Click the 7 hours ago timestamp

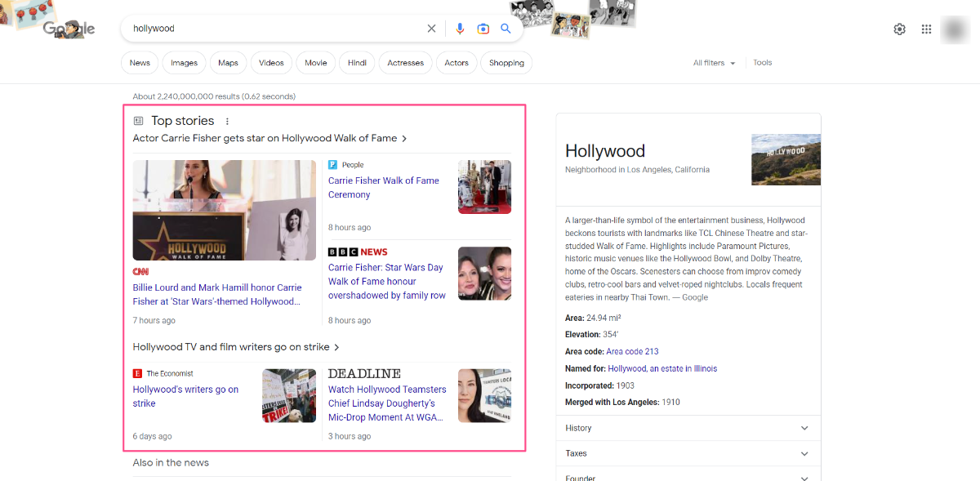[x=154, y=320]
